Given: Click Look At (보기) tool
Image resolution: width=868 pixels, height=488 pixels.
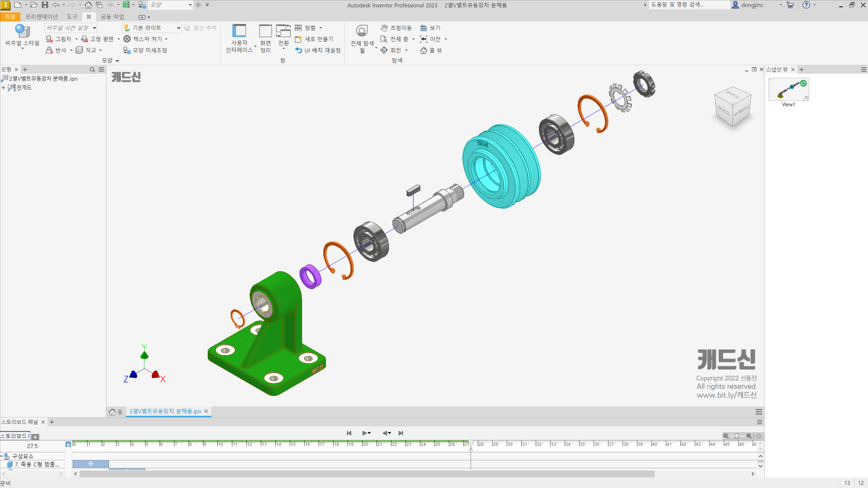Looking at the screenshot, I should click(x=430, y=28).
